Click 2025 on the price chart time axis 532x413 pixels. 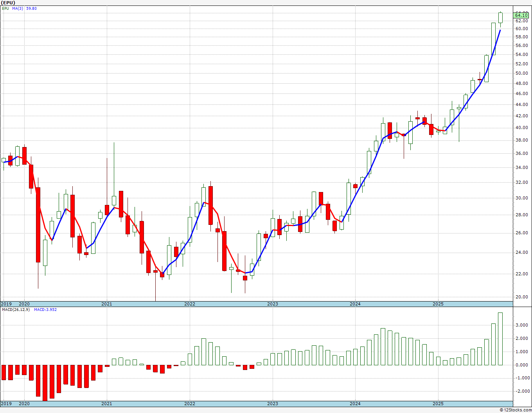coord(438,304)
